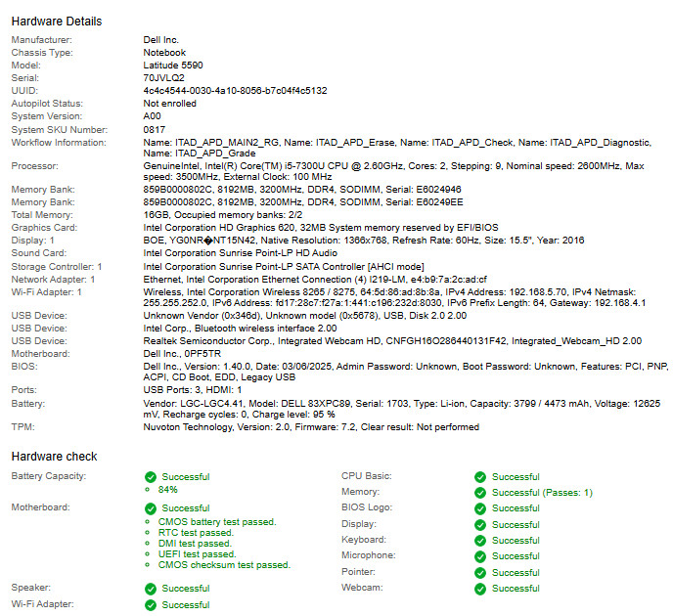Click the Successful text for Webcam
This screenshot has height=616, width=673.
516,589
